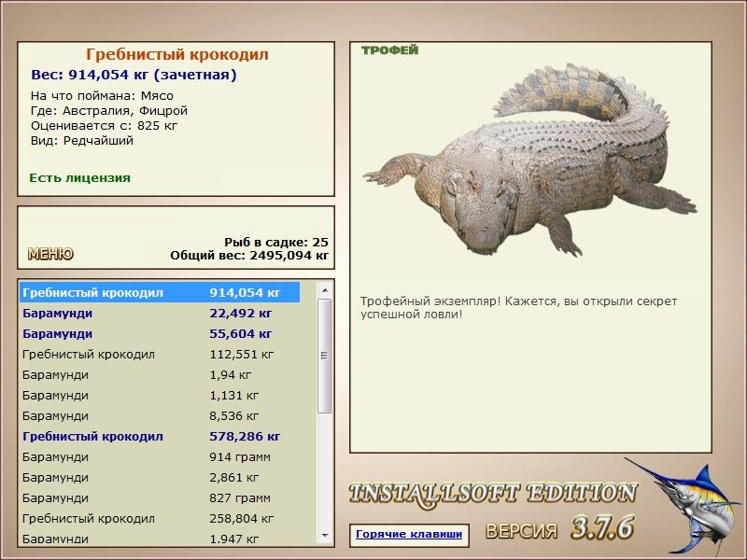Select the Гребнистый крокодил 914,054 кг row

[x=160, y=292]
